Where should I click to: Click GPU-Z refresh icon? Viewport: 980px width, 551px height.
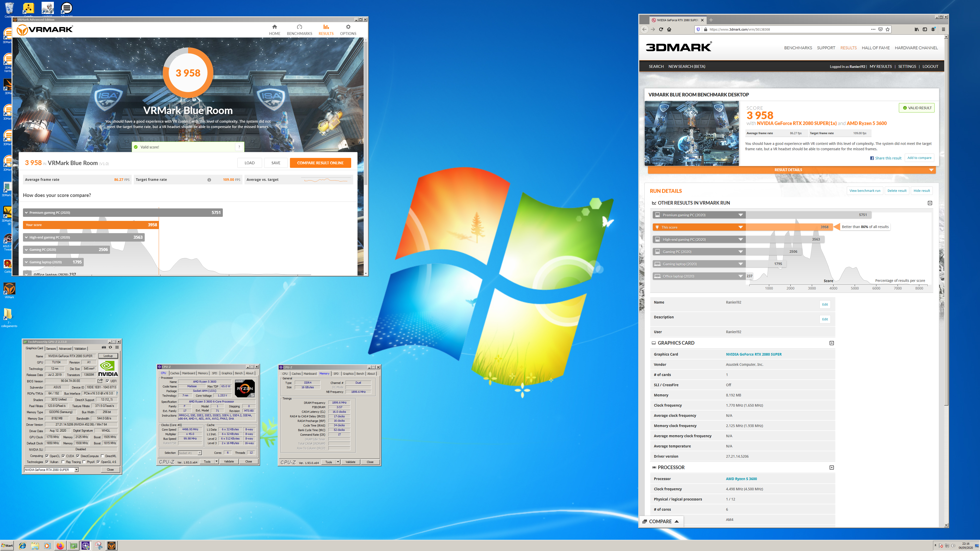[110, 347]
